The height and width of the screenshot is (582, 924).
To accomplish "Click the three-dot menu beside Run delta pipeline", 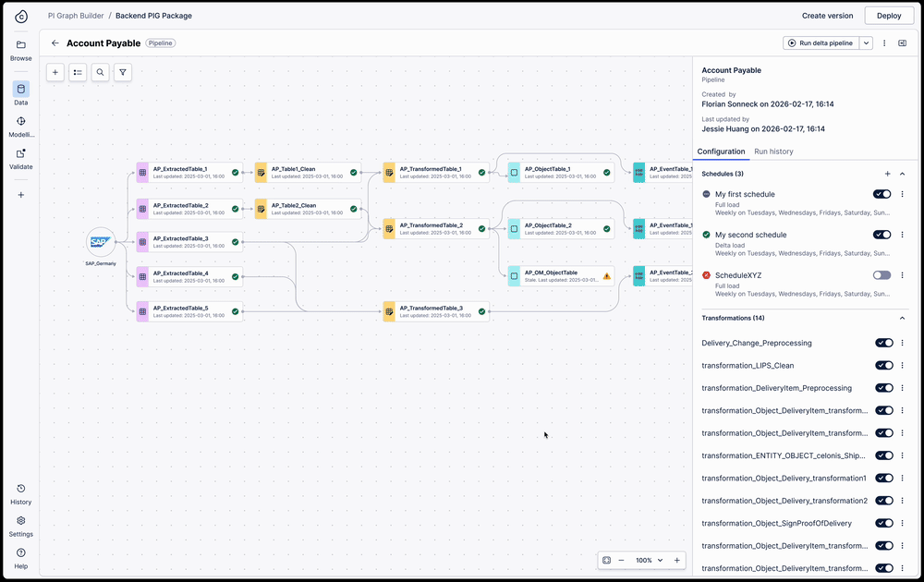I will (x=884, y=42).
